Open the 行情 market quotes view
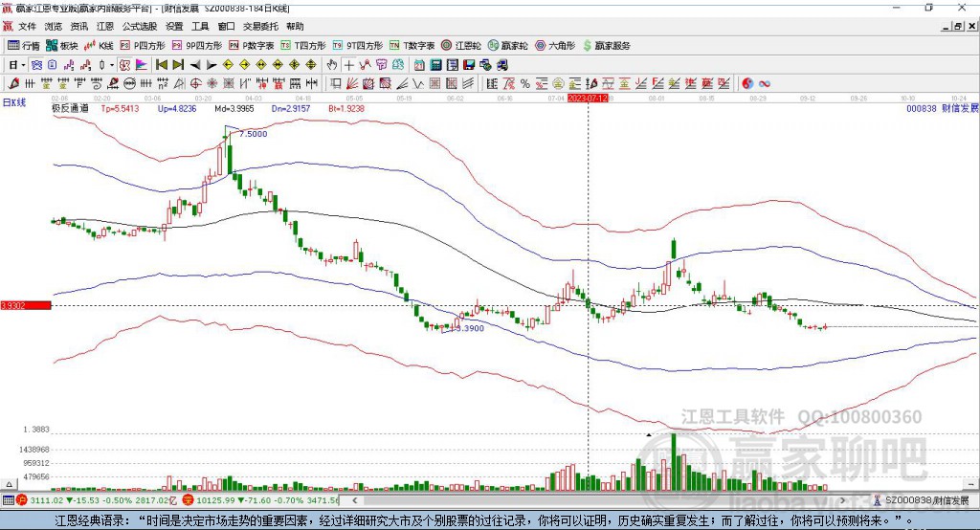 pyautogui.click(x=23, y=46)
